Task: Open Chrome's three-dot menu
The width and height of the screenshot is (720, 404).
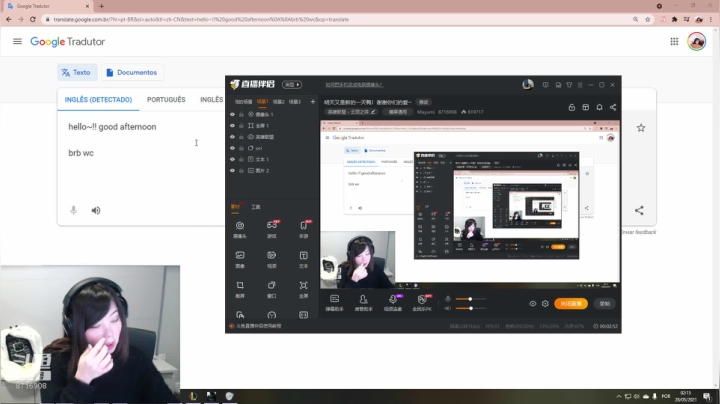Action: coord(710,19)
